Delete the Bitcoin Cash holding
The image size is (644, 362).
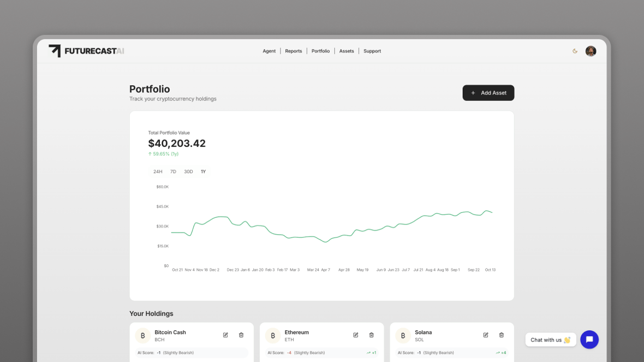pyautogui.click(x=241, y=335)
